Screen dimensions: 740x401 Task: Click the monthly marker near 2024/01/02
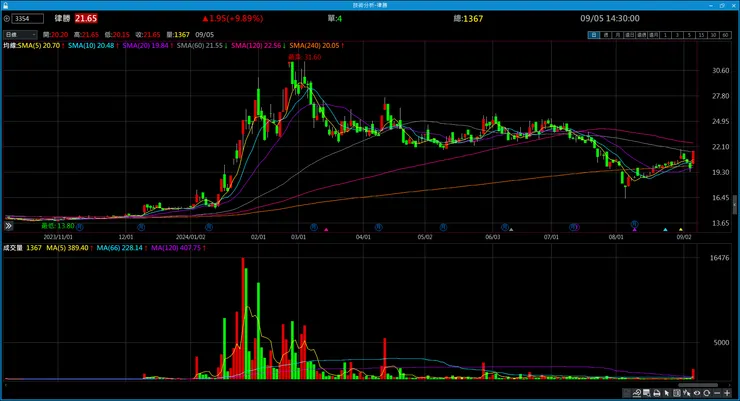click(209, 227)
